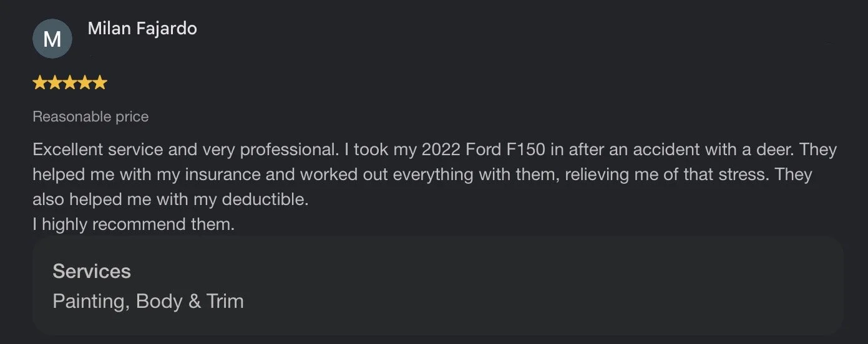
Task: Click the fifth gold rating star
Action: pyautogui.click(x=100, y=83)
